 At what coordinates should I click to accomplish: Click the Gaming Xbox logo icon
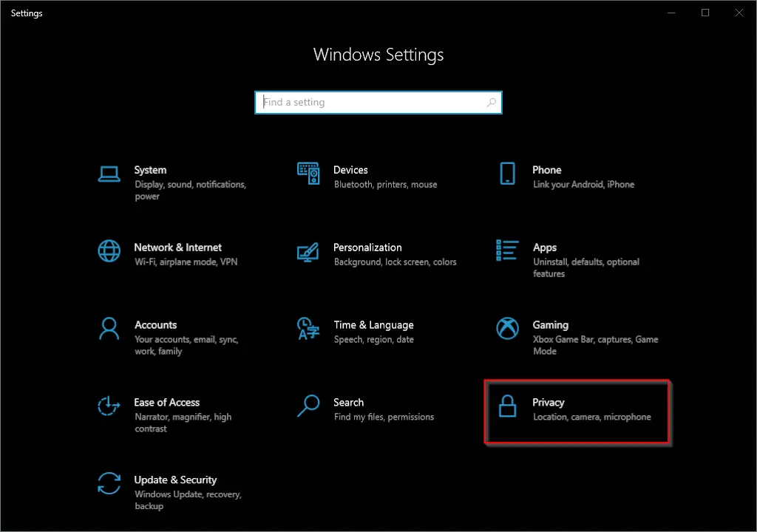pyautogui.click(x=507, y=328)
